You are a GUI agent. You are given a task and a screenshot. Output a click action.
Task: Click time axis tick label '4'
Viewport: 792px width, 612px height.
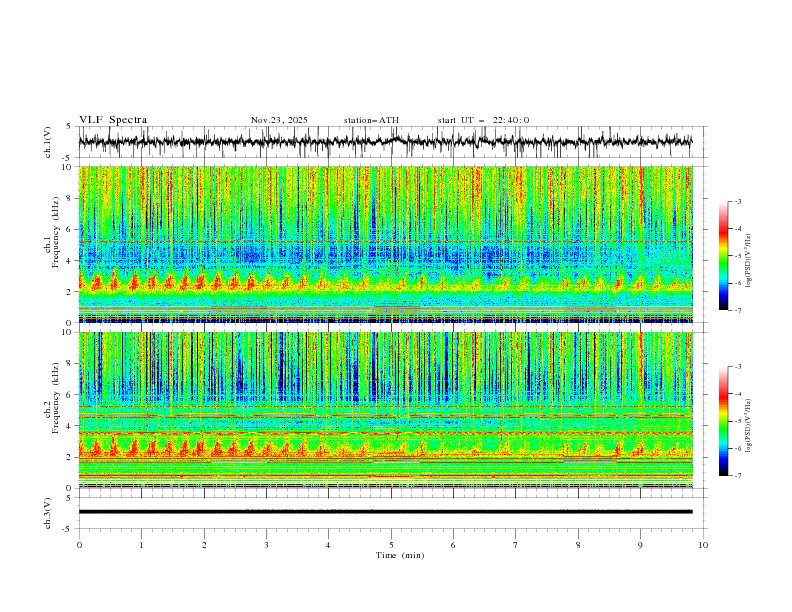(328, 545)
